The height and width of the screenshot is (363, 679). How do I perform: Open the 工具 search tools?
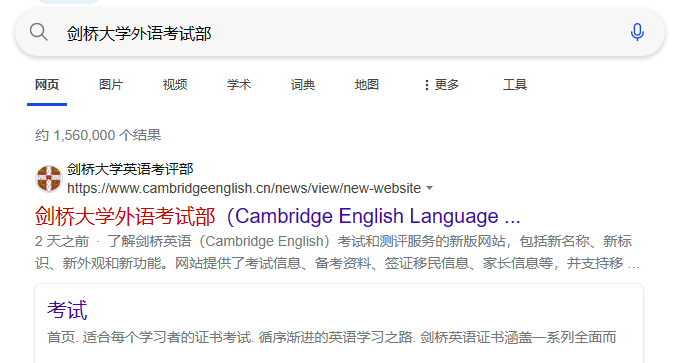pos(515,85)
